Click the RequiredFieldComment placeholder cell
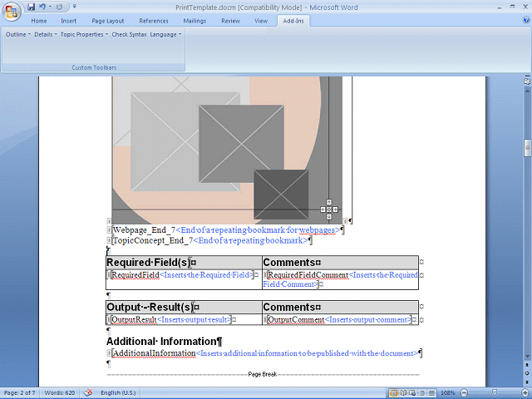This screenshot has width=532, height=399. pos(340,279)
